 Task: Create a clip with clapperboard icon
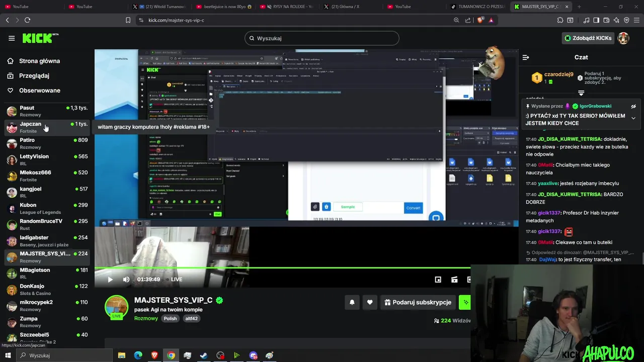point(454,280)
